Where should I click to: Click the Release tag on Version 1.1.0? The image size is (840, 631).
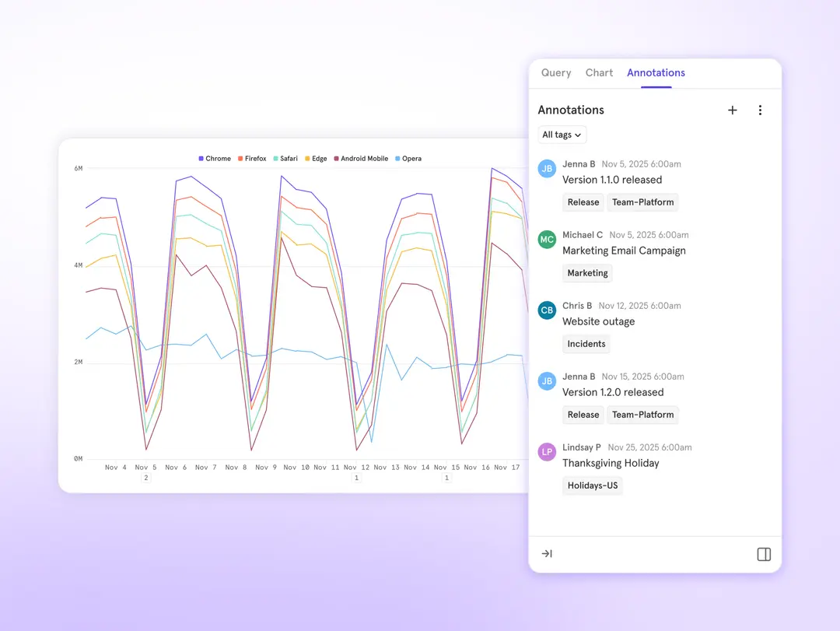[583, 202]
